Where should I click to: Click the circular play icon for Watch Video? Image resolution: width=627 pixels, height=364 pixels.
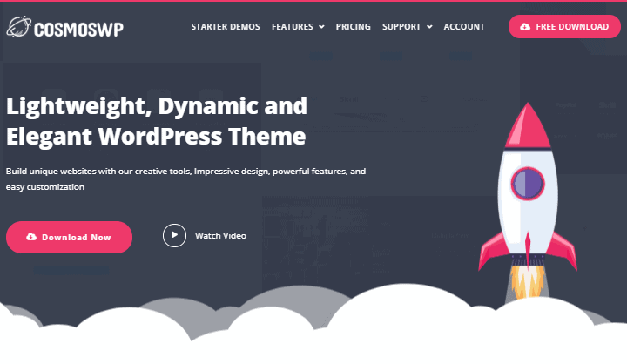[174, 235]
